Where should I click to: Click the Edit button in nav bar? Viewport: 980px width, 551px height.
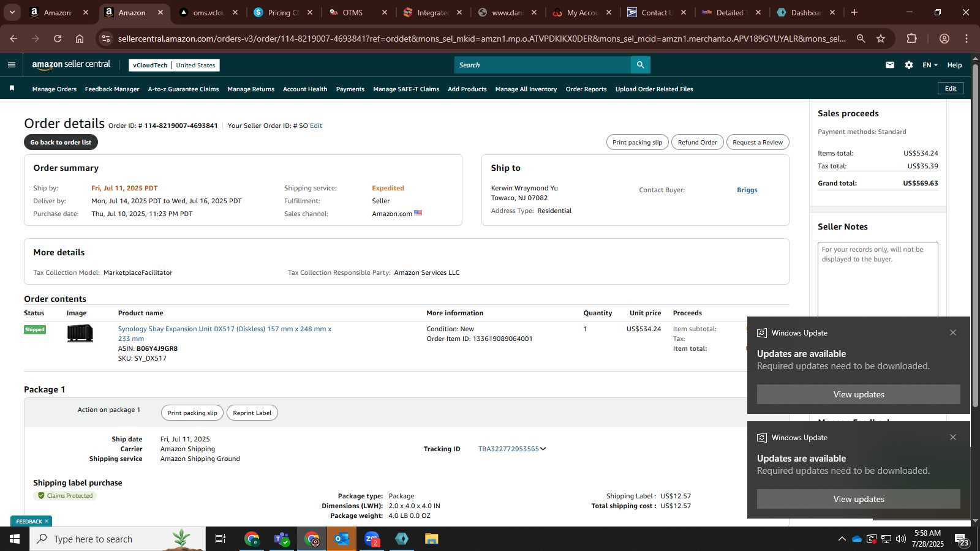tap(951, 89)
